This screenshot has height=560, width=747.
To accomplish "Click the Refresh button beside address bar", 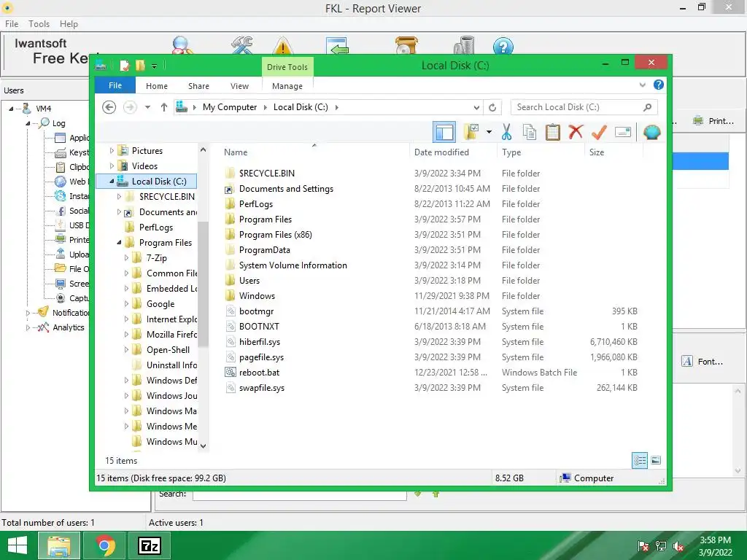I will pyautogui.click(x=492, y=107).
